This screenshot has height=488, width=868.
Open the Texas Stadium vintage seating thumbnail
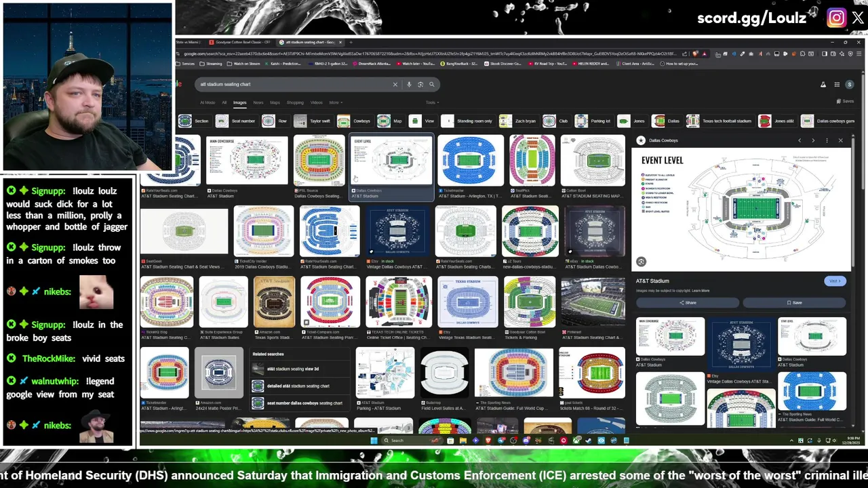(467, 302)
